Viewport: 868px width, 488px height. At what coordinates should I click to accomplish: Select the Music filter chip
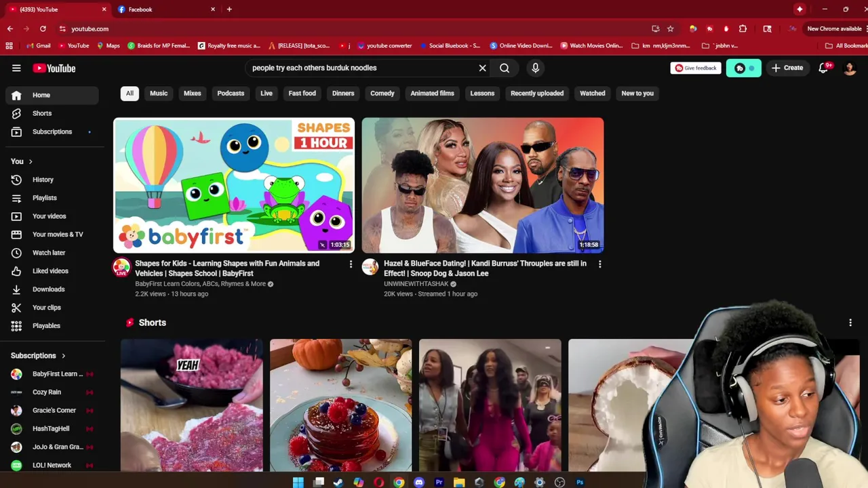(x=159, y=94)
